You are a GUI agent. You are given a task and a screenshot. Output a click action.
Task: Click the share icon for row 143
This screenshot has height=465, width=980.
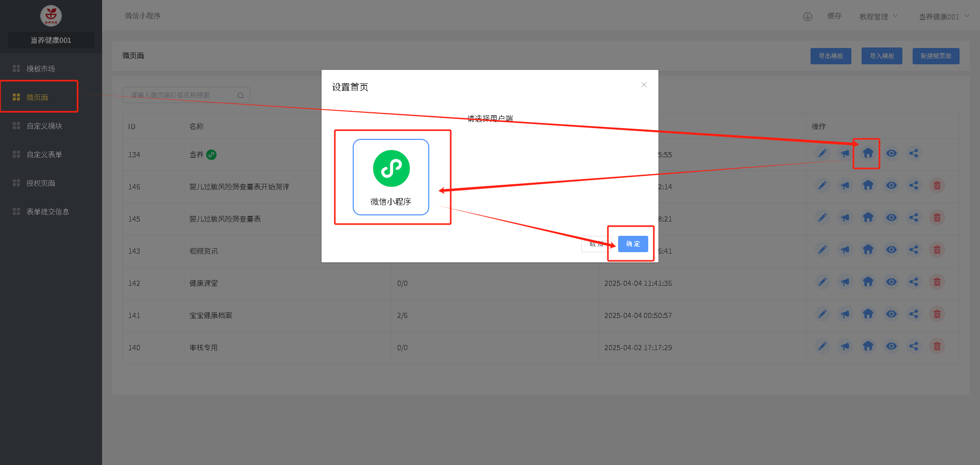[914, 250]
